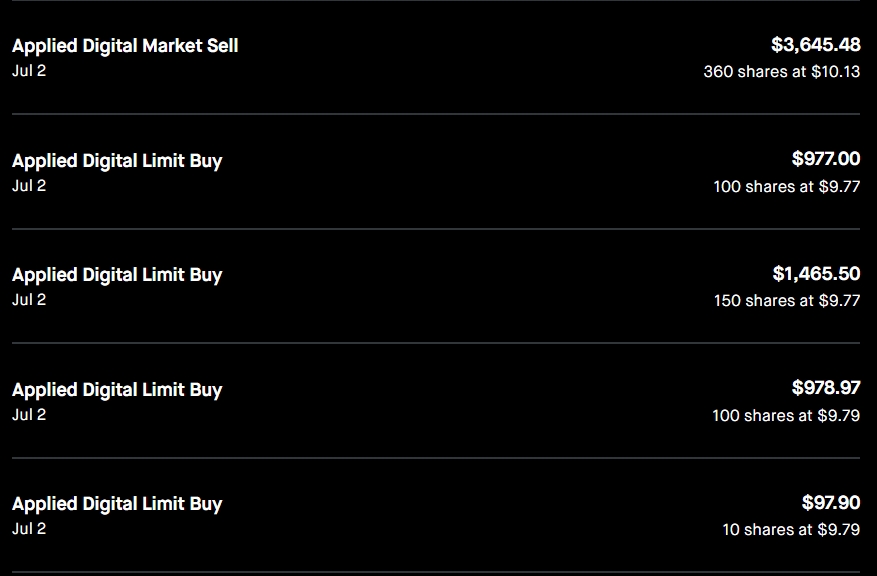The image size is (877, 576).
Task: Click the $97.90 total amount
Action: [x=830, y=503]
